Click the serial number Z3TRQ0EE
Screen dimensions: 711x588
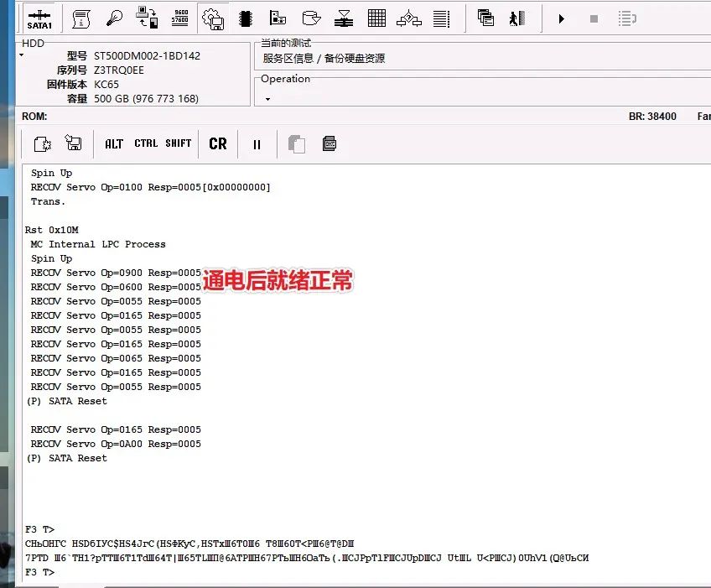point(119,70)
